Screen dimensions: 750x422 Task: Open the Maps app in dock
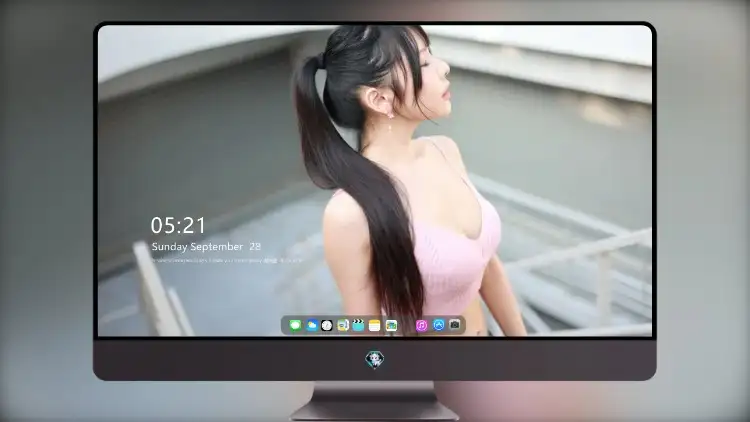click(x=342, y=325)
